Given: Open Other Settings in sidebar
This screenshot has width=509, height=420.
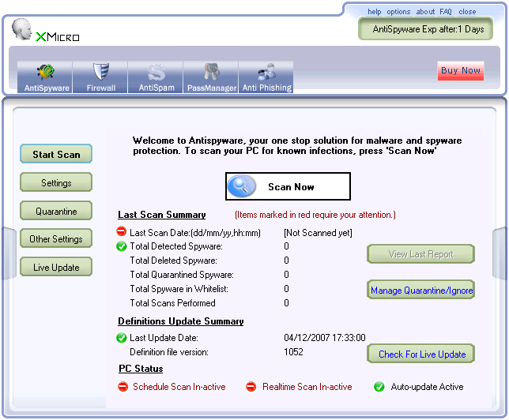Looking at the screenshot, I should [56, 239].
